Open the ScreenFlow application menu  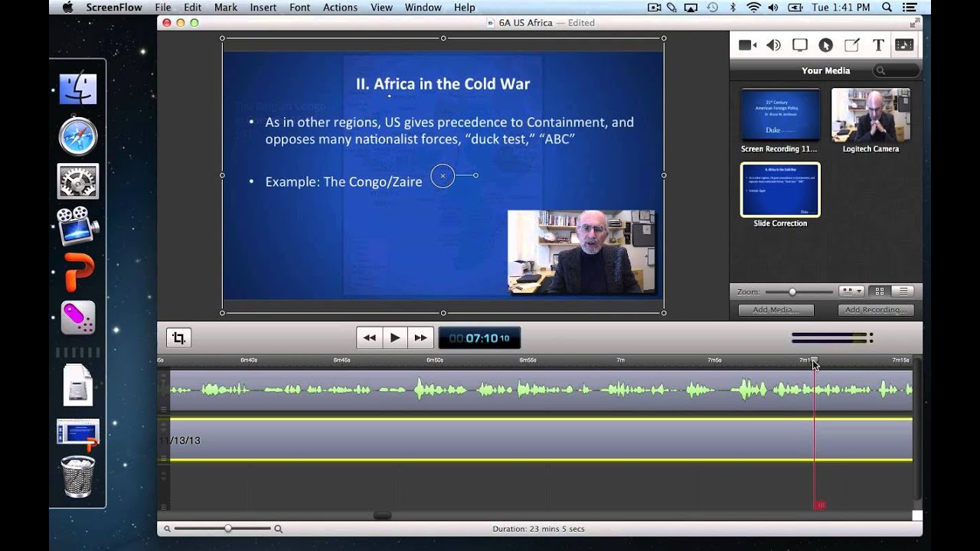pos(115,8)
